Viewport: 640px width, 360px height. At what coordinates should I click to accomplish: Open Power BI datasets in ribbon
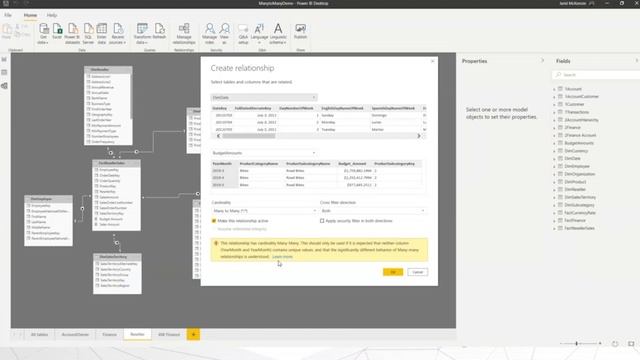[73, 33]
